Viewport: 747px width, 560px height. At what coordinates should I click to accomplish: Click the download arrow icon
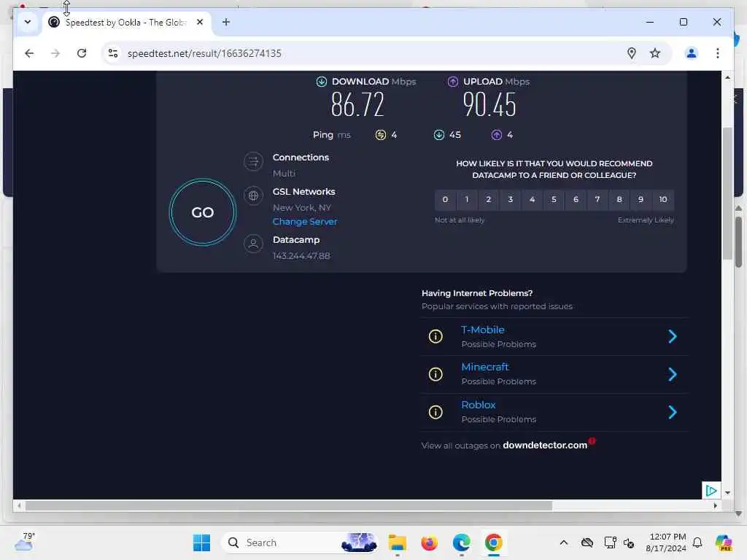tap(322, 82)
